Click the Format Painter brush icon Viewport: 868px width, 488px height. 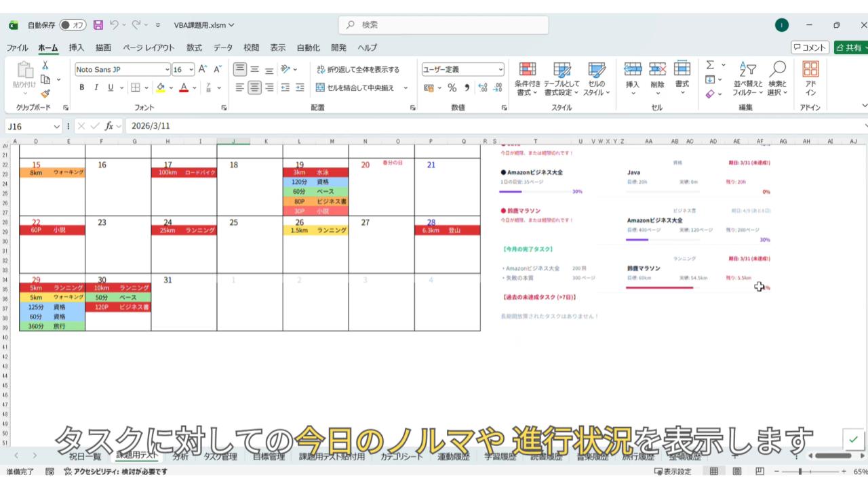pos(45,94)
